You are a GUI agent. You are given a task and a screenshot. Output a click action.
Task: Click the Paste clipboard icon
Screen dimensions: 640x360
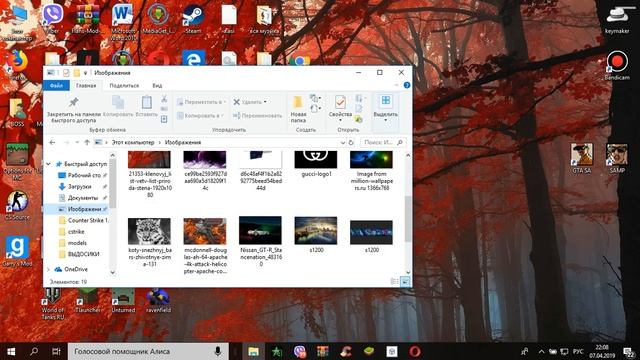[147, 102]
